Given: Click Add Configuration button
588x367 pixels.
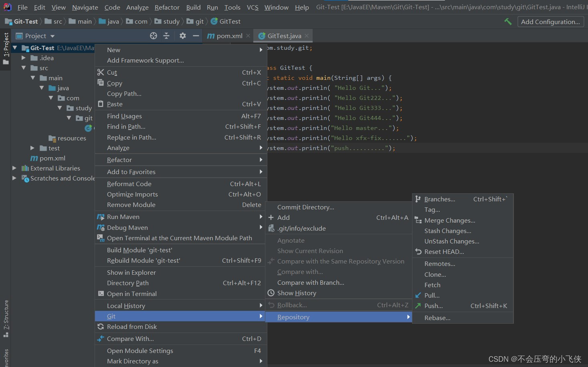Looking at the screenshot, I should pos(550,22).
